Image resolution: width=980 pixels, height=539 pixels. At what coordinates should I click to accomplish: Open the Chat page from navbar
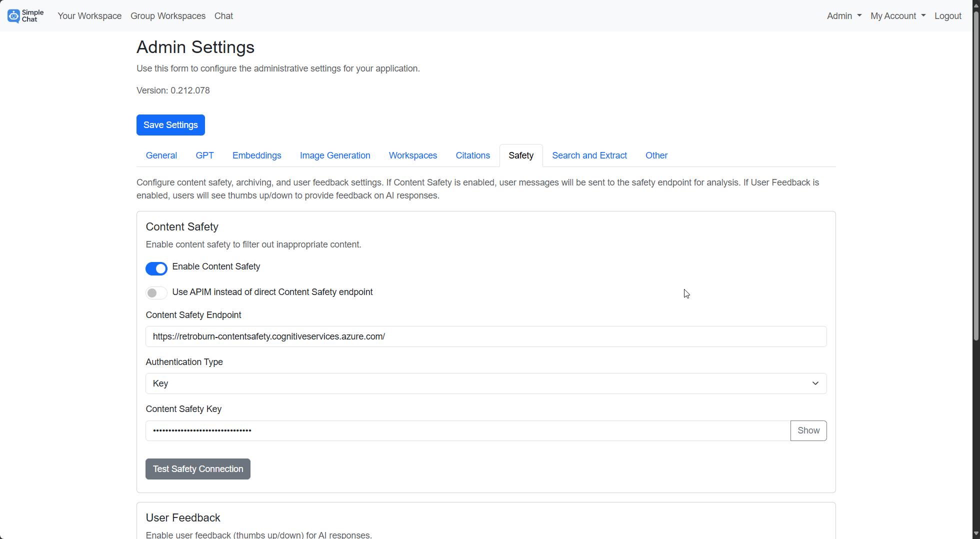pyautogui.click(x=223, y=15)
